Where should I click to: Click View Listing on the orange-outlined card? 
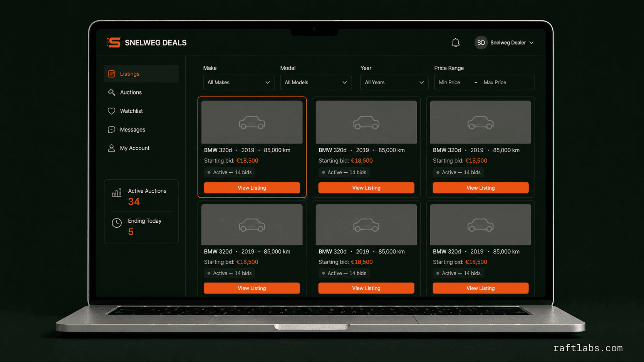(252, 188)
